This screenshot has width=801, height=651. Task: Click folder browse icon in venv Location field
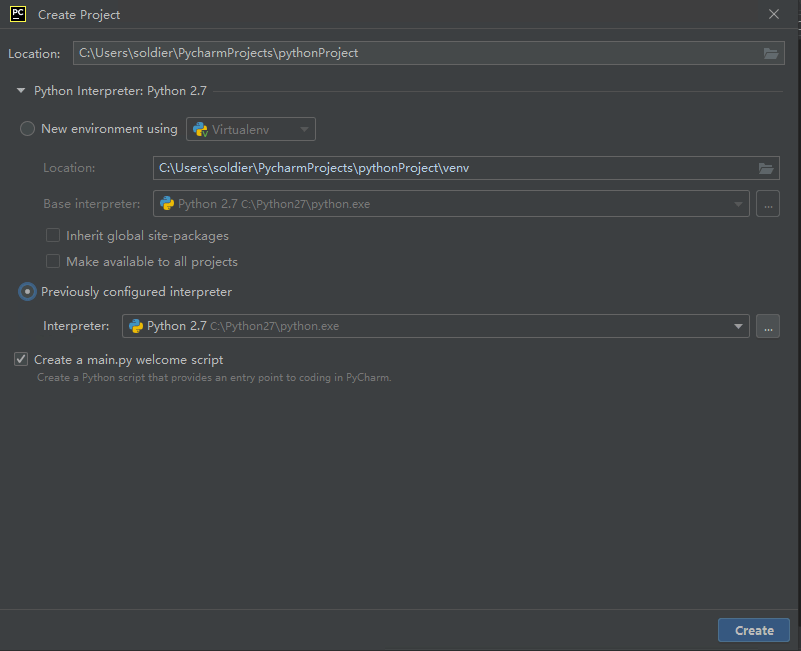pyautogui.click(x=766, y=168)
